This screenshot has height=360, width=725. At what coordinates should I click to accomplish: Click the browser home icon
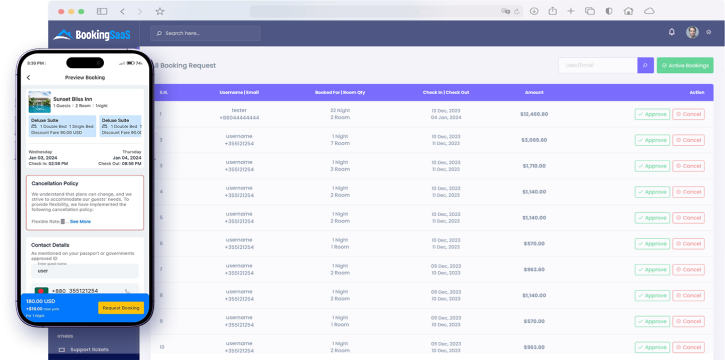628,11
